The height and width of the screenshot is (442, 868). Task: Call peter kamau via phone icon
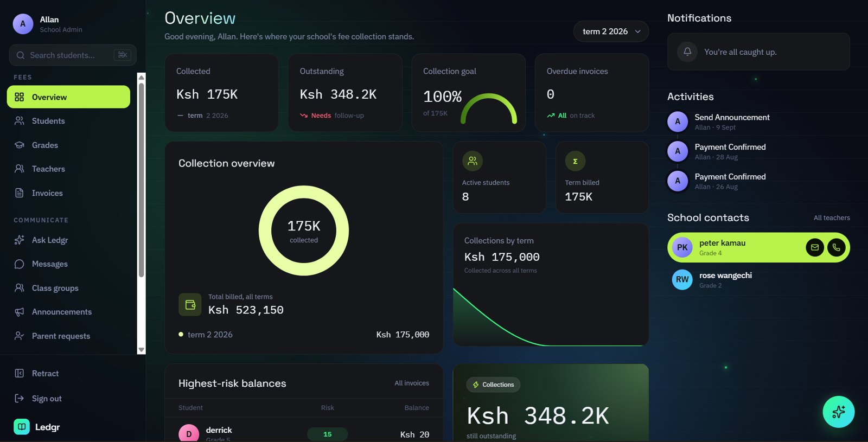point(837,247)
